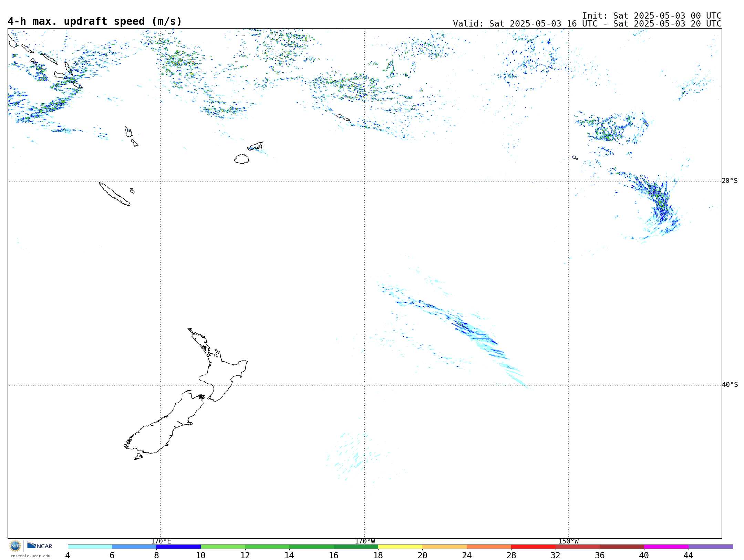Click the purple above-44 colorbar segment
Image resolution: width=744 pixels, height=560 pixels.
point(711,547)
